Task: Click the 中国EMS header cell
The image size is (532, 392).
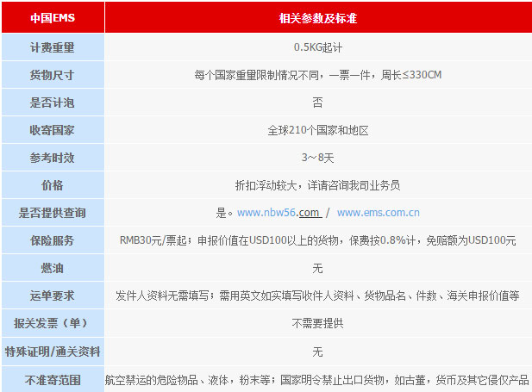Action: (x=53, y=17)
